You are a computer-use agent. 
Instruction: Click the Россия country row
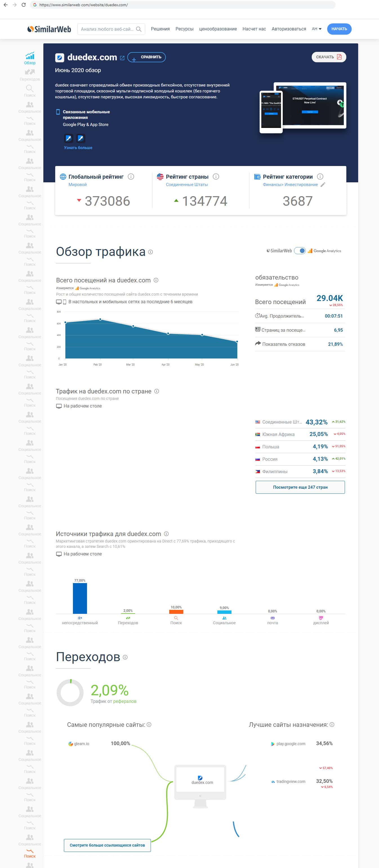tap(300, 459)
